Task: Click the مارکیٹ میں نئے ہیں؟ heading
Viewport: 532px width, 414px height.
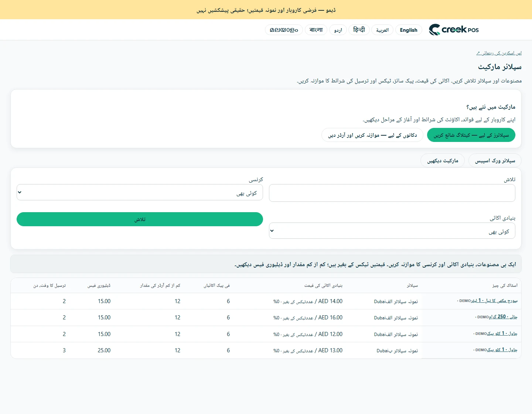Action: [x=491, y=107]
